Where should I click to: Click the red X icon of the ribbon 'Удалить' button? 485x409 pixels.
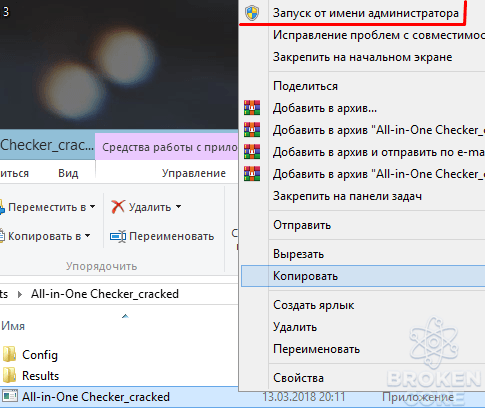(x=118, y=207)
